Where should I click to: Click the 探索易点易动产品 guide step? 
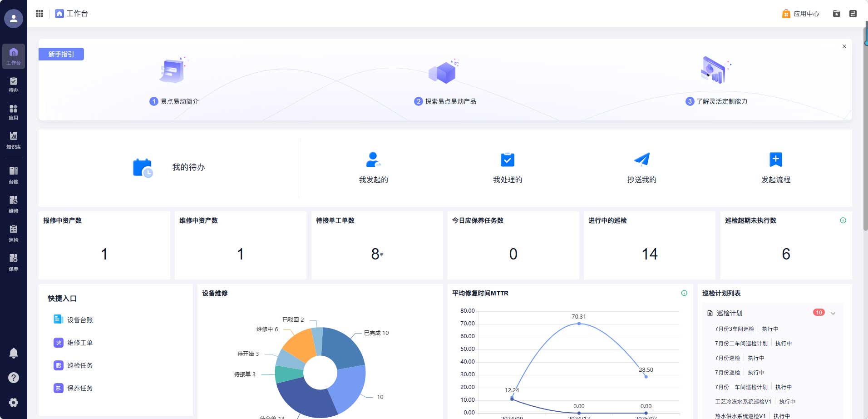tap(445, 101)
